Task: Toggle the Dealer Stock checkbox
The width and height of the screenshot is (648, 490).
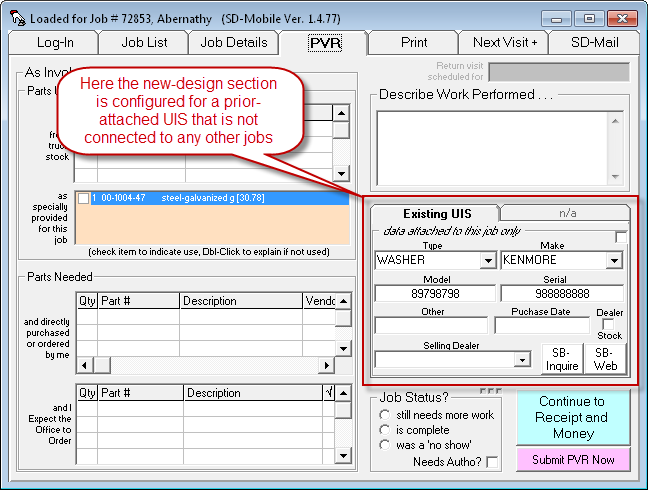Action: coord(609,325)
